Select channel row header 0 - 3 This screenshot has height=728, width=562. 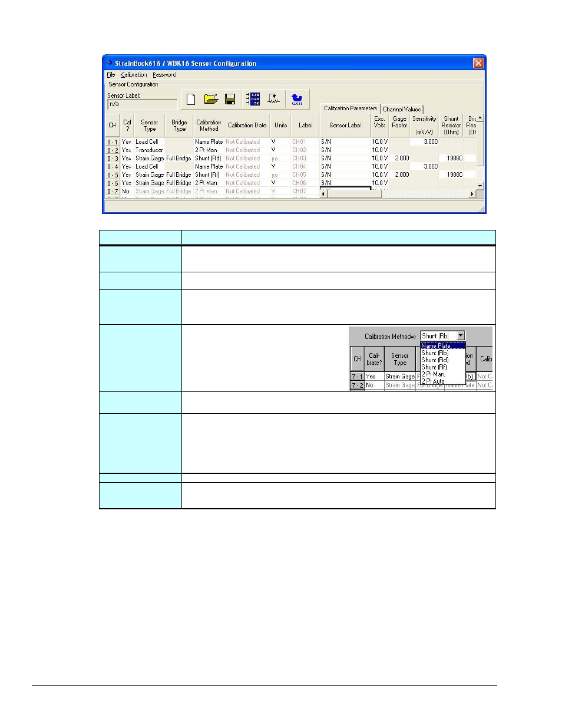pyautogui.click(x=113, y=159)
